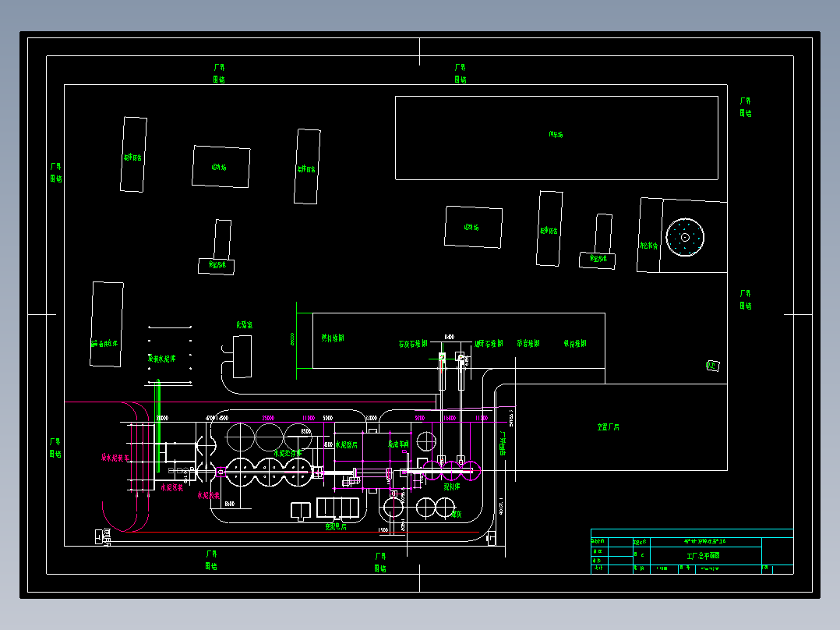Click the 8400 dimension text

[x=450, y=337]
